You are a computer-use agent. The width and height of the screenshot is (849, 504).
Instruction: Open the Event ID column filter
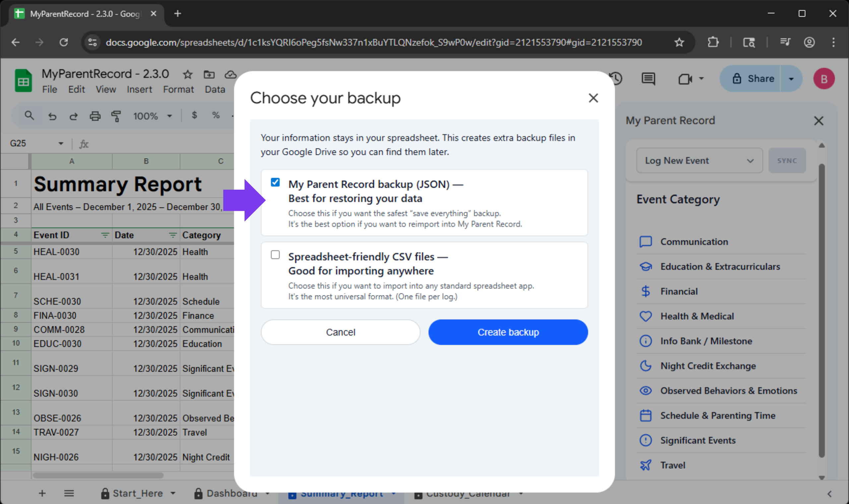pyautogui.click(x=105, y=235)
